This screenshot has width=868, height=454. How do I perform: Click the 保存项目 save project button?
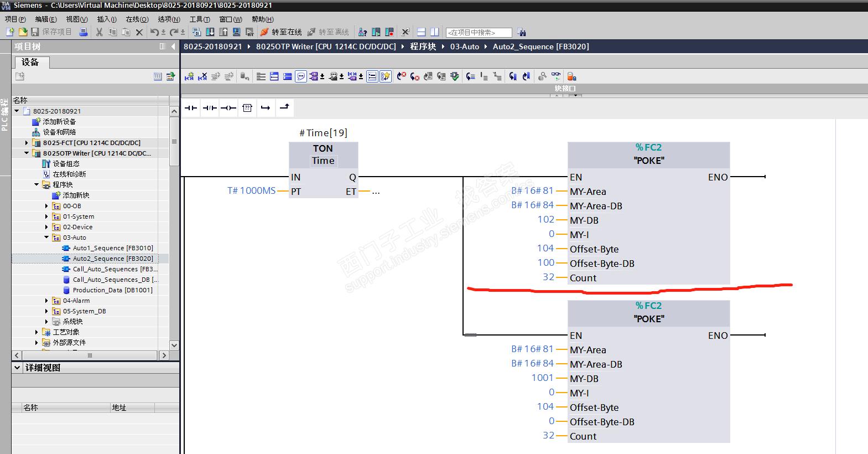51,32
